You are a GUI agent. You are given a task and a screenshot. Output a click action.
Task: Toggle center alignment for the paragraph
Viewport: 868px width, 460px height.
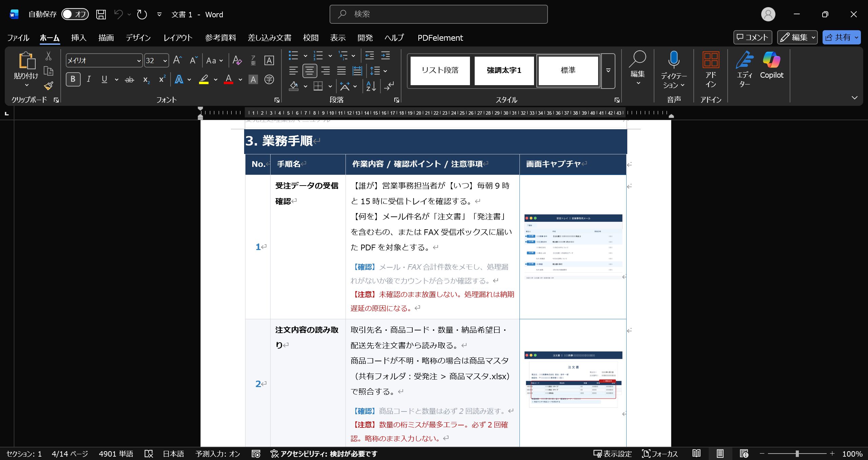(x=310, y=71)
